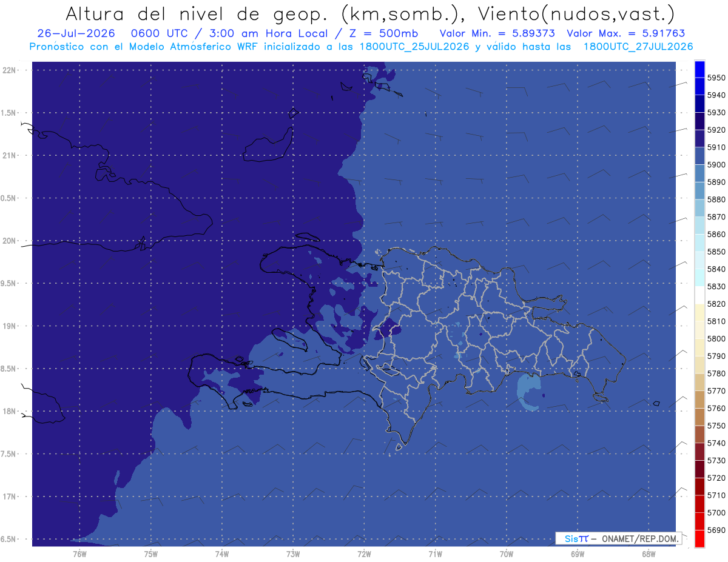Click the 18N latitude axis label

[9, 411]
